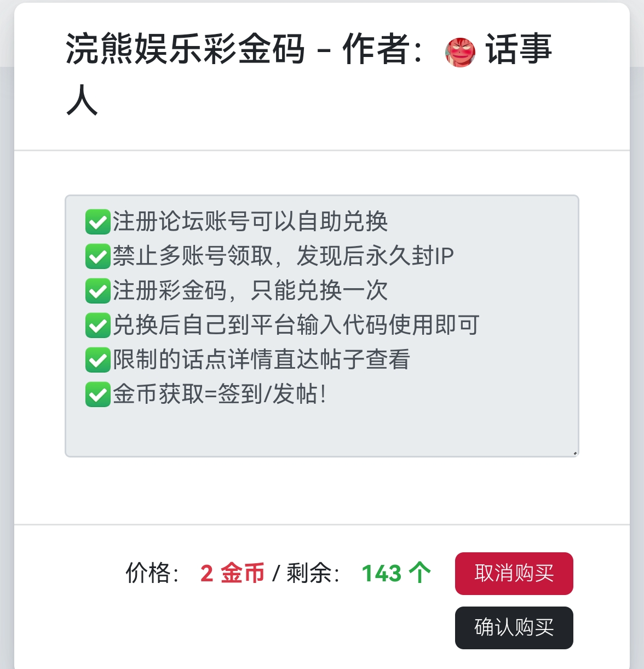644x669 pixels.
Task: Click the checkmark beside 禁止多账号领取
Action: [x=98, y=256]
